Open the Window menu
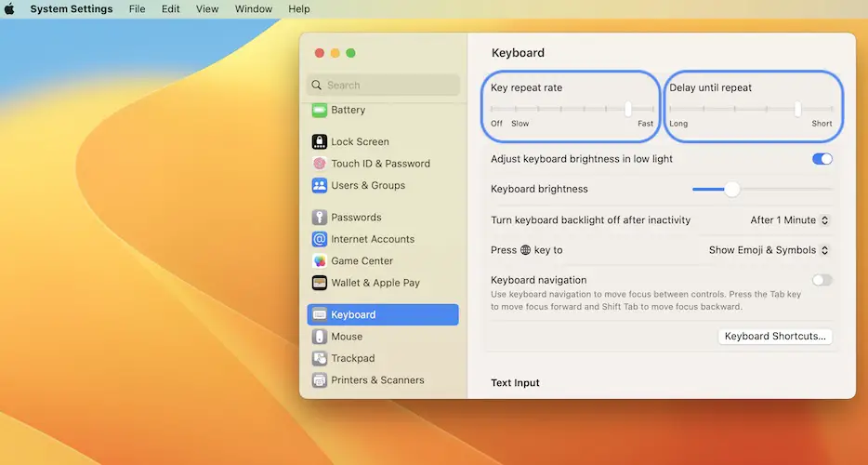 [x=253, y=9]
